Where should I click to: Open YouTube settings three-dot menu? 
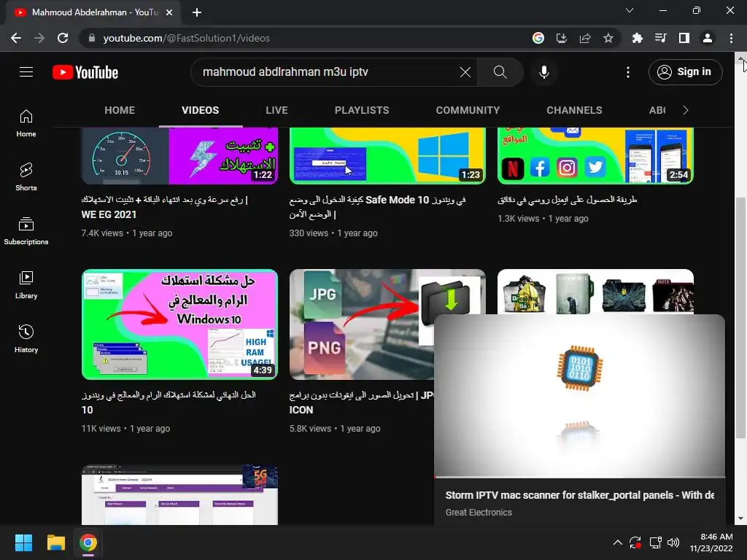pos(628,72)
